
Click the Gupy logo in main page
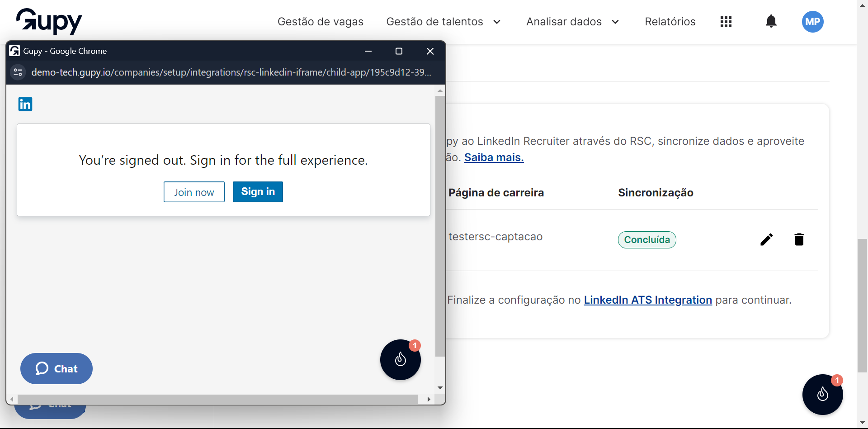[49, 21]
